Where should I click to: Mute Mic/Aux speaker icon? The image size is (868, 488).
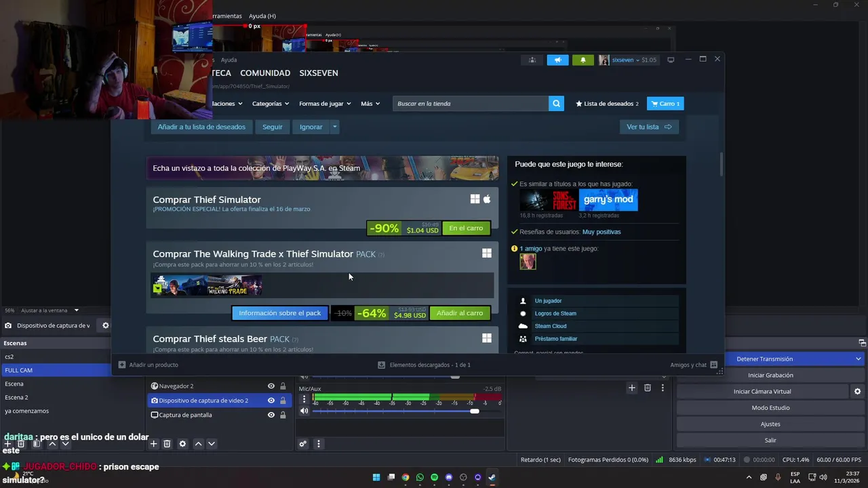[304, 411]
